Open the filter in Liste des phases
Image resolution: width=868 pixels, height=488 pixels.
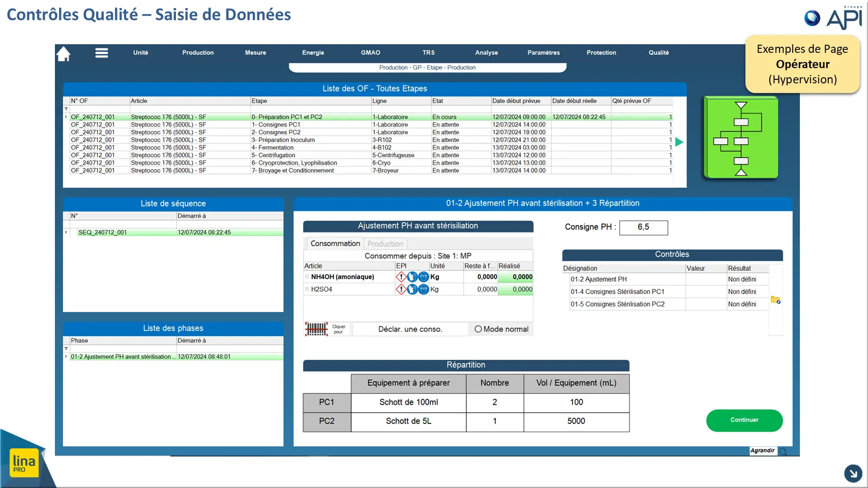[x=66, y=349]
